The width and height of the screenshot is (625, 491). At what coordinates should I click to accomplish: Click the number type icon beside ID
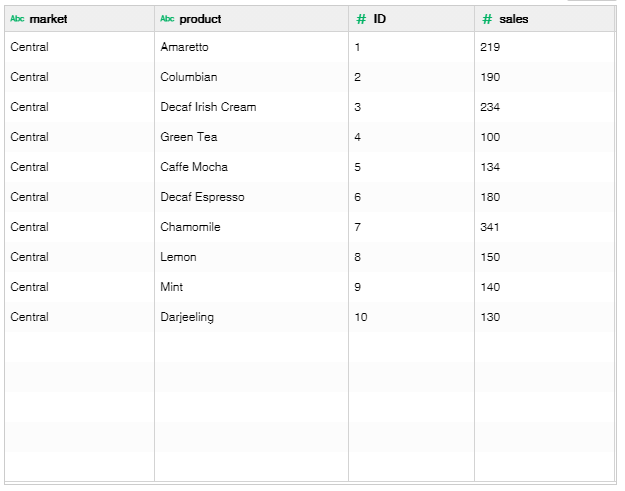361,19
